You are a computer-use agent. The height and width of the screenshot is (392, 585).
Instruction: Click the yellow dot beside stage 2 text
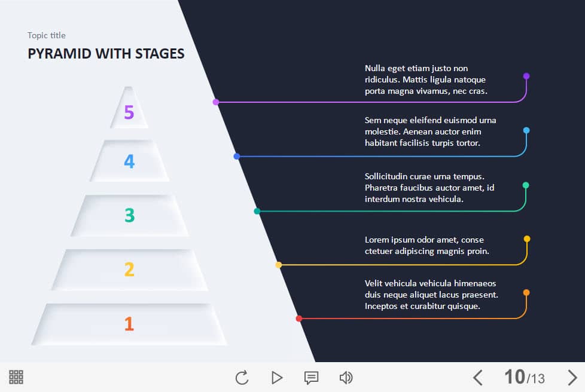(x=527, y=239)
